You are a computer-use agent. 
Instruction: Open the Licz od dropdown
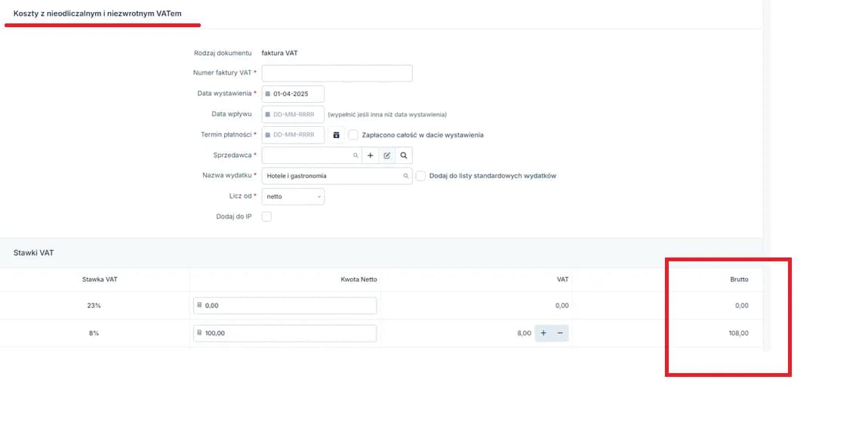click(x=293, y=196)
